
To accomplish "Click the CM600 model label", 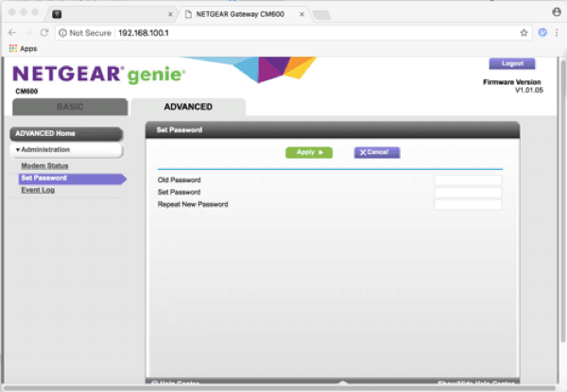I will pos(26,91).
